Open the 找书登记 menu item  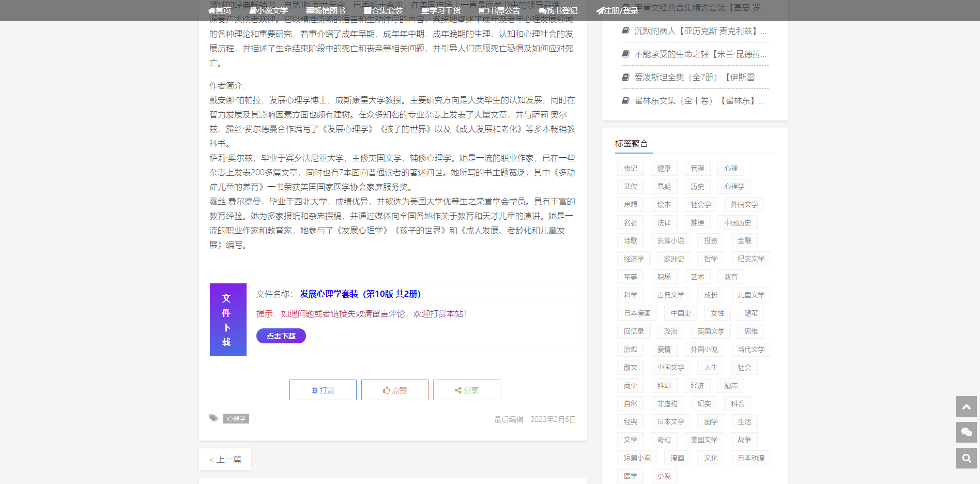(558, 10)
